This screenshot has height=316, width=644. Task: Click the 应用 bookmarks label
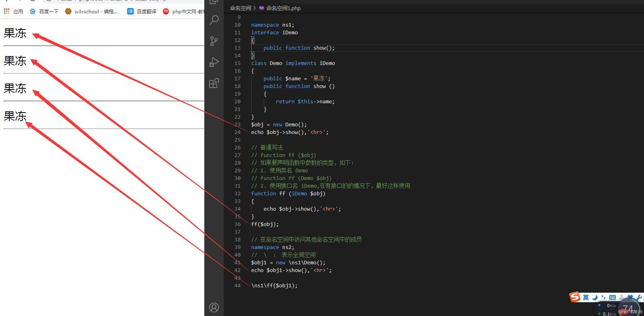(x=18, y=11)
